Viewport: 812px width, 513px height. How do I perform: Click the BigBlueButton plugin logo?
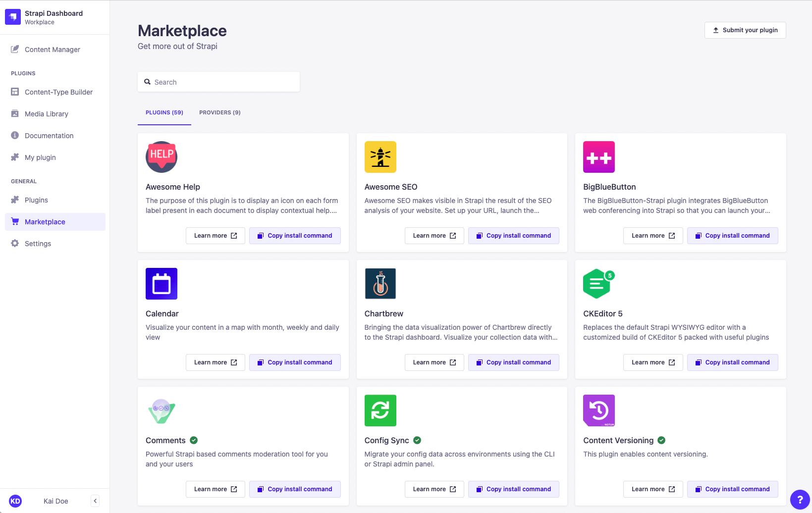(599, 157)
